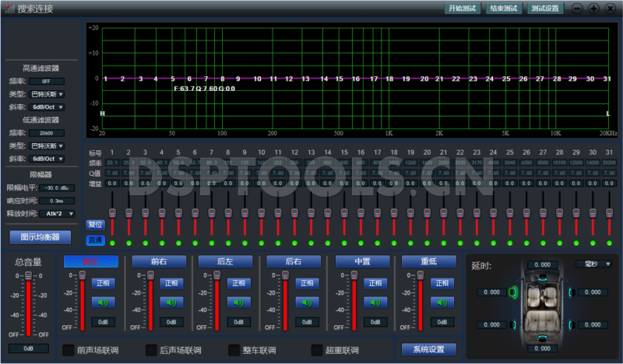Screen dimensions: 623x364
Task: Click the 前左 channel volume slider handle
Action: [x=83, y=275]
